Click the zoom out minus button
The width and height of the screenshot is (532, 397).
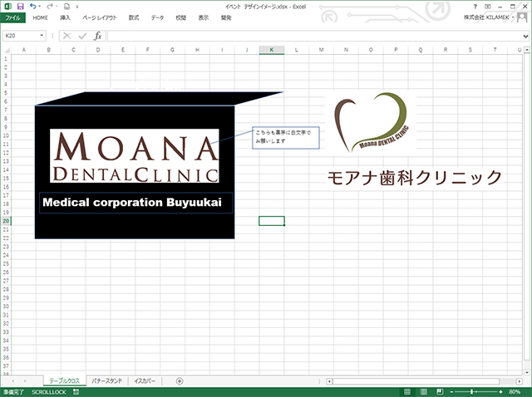(451, 392)
